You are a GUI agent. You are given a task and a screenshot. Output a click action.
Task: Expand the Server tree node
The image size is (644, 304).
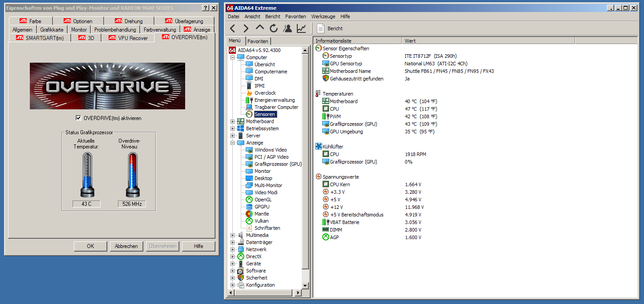(232, 136)
